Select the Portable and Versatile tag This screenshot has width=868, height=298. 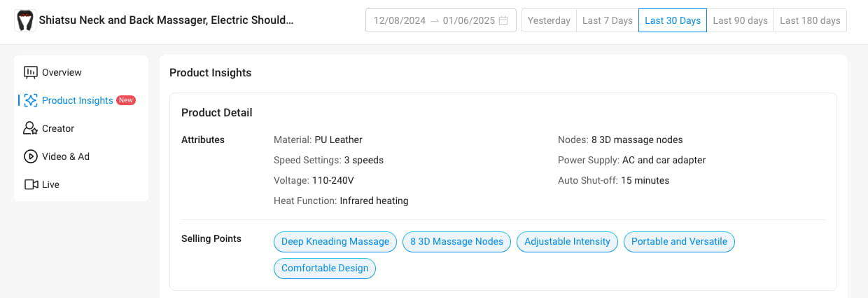679,242
